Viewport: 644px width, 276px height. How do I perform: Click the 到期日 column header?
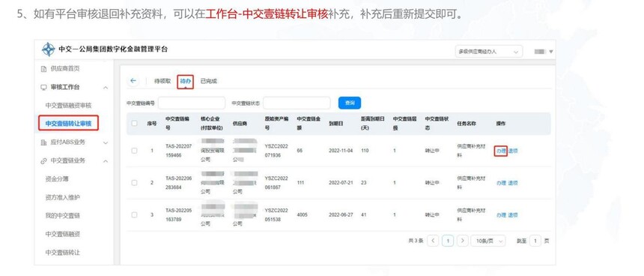[336, 124]
